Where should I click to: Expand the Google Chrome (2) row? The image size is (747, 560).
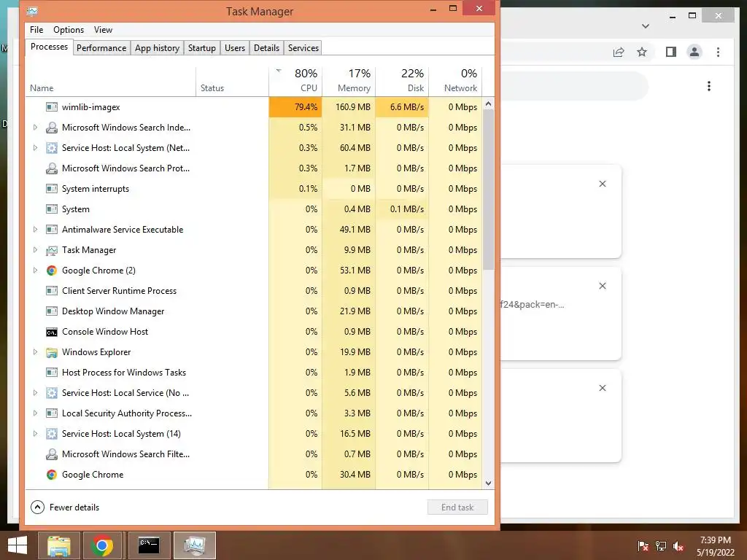[35, 271]
